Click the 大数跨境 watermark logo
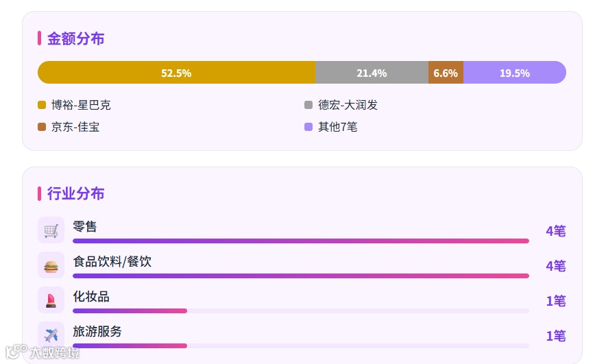The width and height of the screenshot is (606, 364). pyautogui.click(x=43, y=352)
